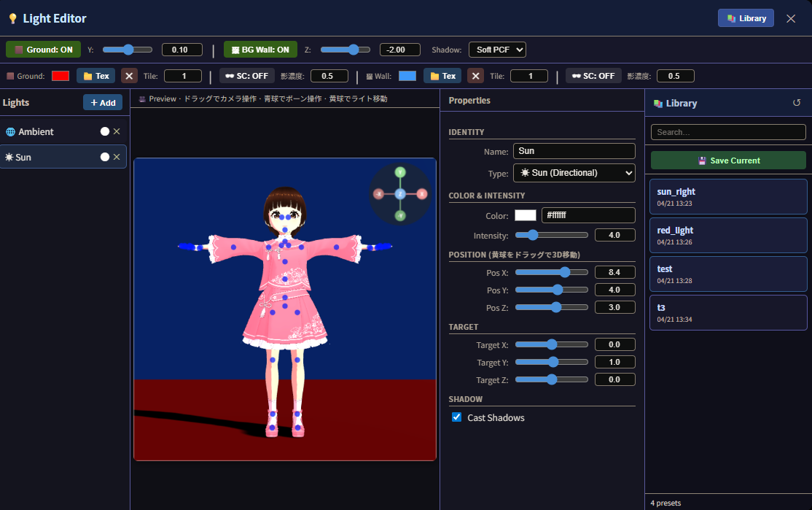Viewport: 812px width, 510px height.
Task: Toggle the BG Wall: ON button
Action: point(260,50)
